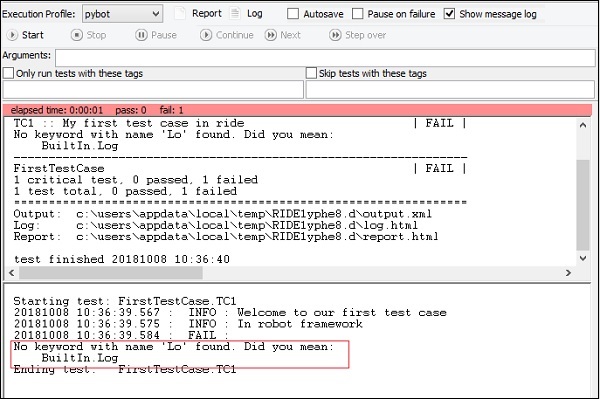Click the Stop square icon
Viewport: 600px width, 399px height.
pos(77,35)
